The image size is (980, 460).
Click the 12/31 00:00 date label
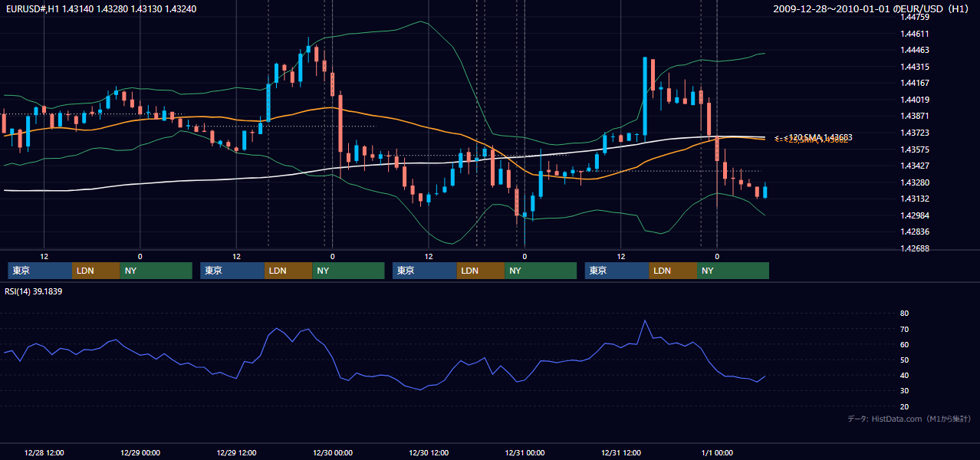pyautogui.click(x=525, y=452)
